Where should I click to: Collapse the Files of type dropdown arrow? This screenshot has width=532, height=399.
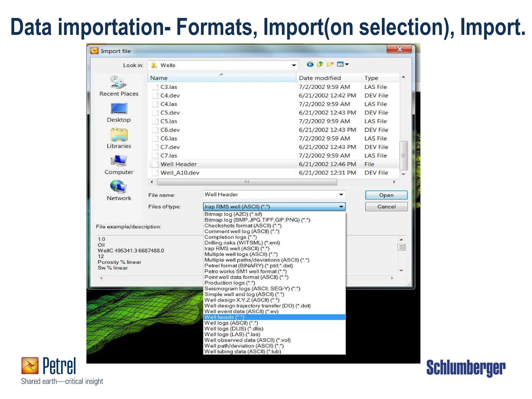coord(341,207)
